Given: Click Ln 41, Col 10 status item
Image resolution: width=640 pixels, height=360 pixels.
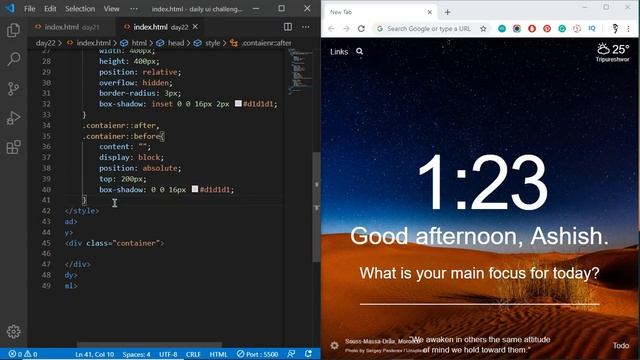Looking at the screenshot, I should [95, 354].
